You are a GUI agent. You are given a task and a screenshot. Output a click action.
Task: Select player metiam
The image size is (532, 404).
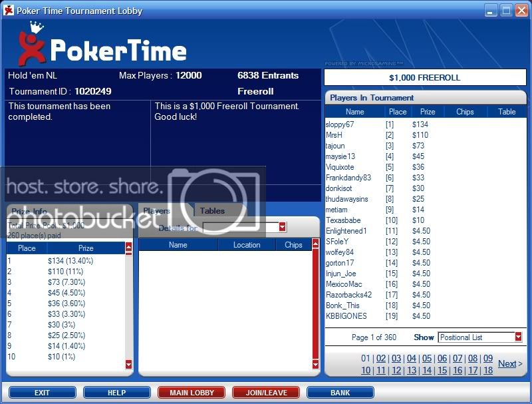click(x=336, y=210)
